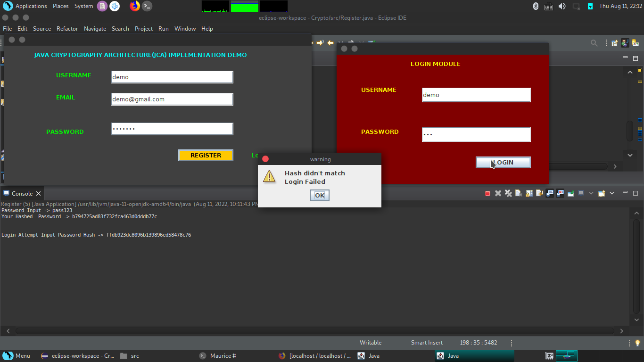Image resolution: width=644 pixels, height=362 pixels.
Task: Click back navigation arrow in Eclipse toolbar
Action: point(330,43)
